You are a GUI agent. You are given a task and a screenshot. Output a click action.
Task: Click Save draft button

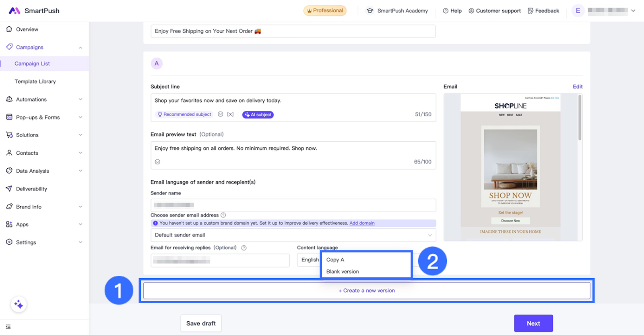pyautogui.click(x=201, y=323)
